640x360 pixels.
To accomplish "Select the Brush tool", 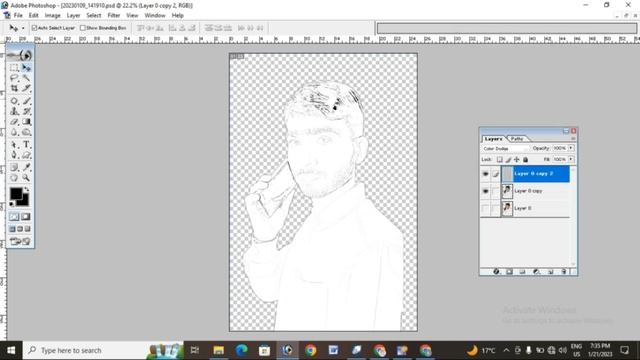I will 26,100.
